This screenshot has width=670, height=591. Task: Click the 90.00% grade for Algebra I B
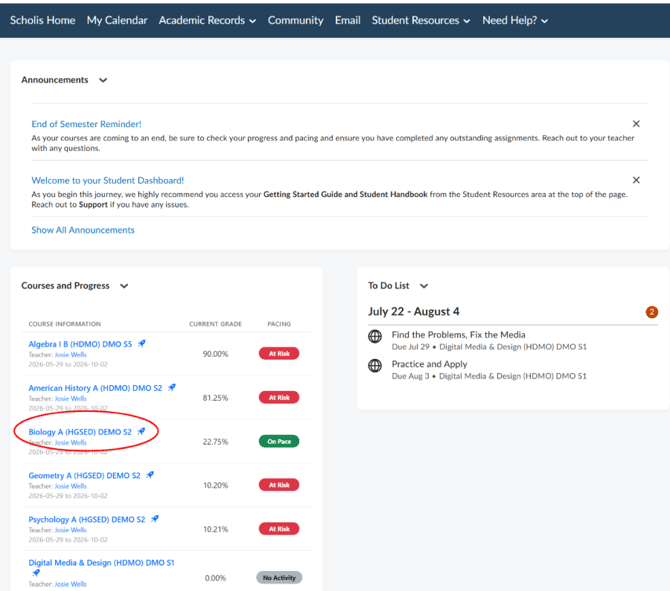click(215, 354)
